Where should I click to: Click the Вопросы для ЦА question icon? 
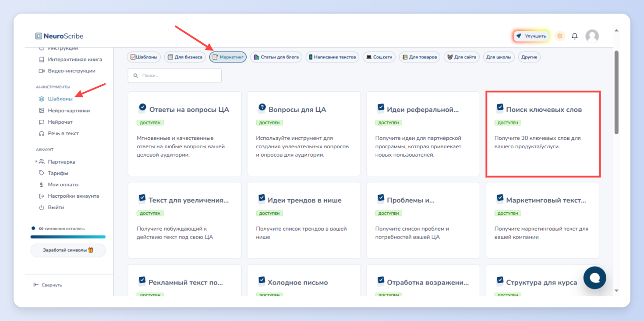pyautogui.click(x=262, y=107)
